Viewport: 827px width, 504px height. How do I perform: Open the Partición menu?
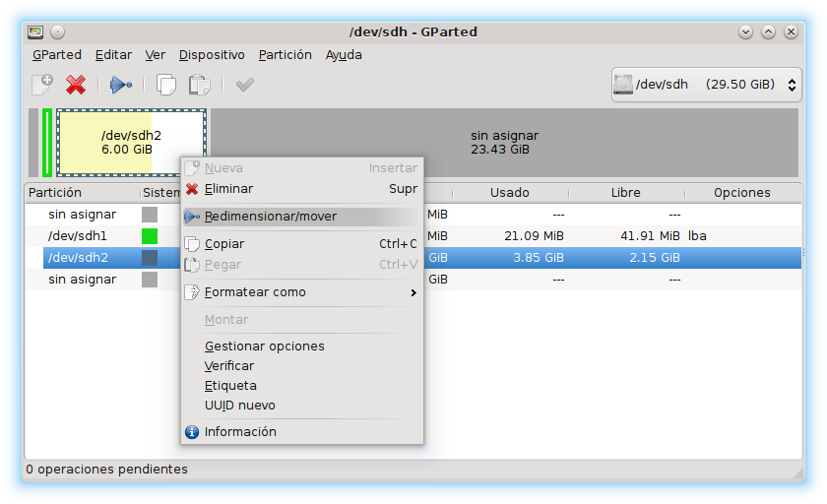click(x=285, y=55)
